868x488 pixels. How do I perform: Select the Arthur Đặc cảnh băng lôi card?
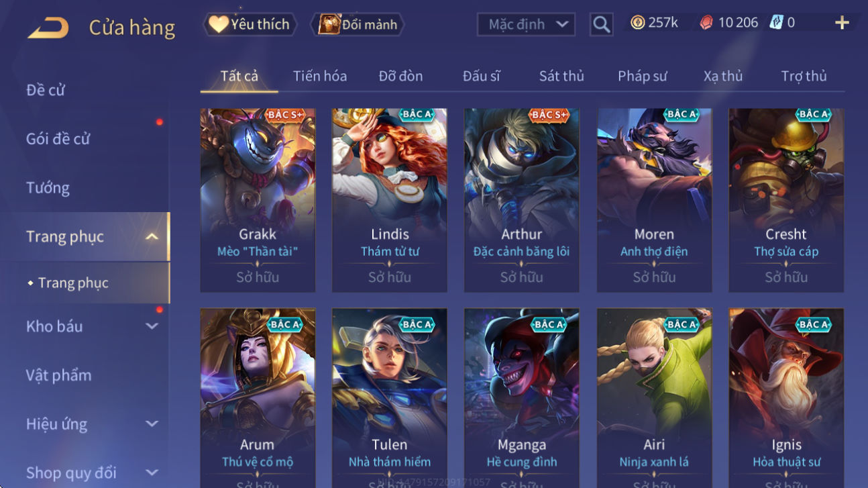click(522, 200)
